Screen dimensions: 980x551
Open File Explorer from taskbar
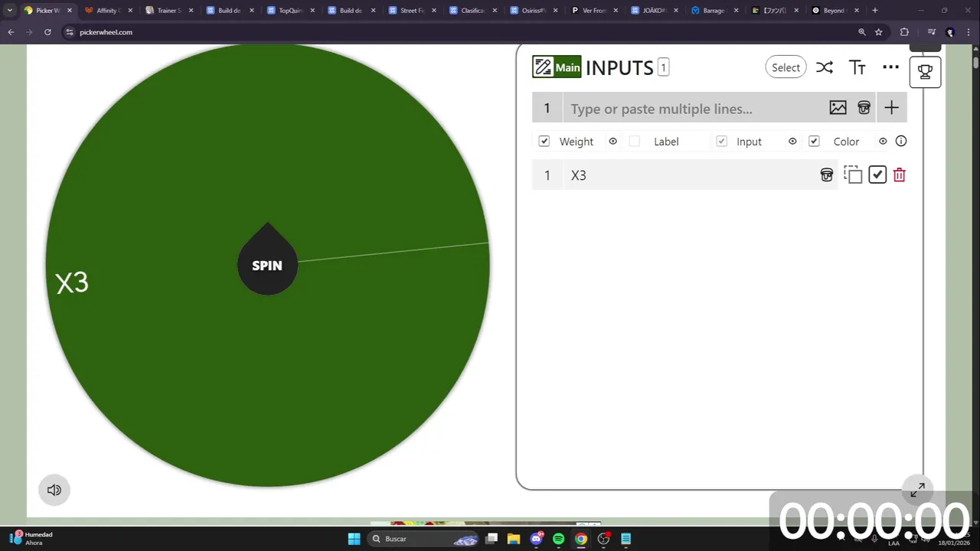pyautogui.click(x=514, y=539)
